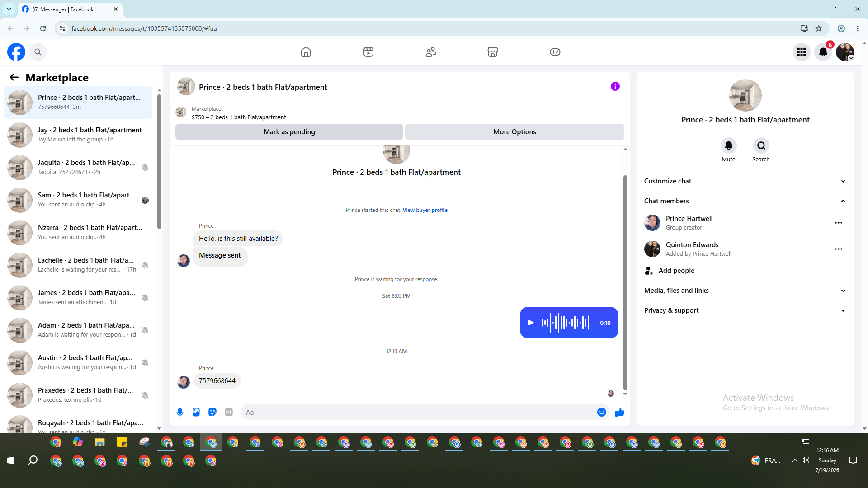This screenshot has height=488, width=868.
Task: Click the chat list scrollbar
Action: pyautogui.click(x=159, y=162)
